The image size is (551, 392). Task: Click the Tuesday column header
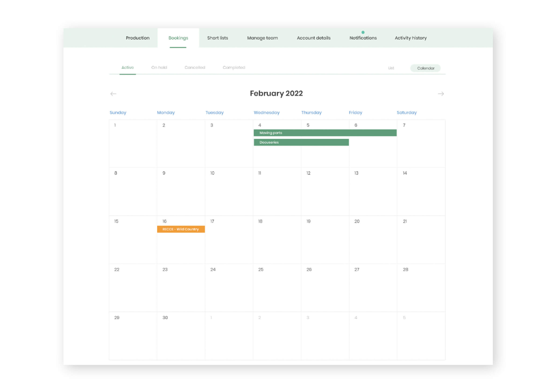(214, 112)
